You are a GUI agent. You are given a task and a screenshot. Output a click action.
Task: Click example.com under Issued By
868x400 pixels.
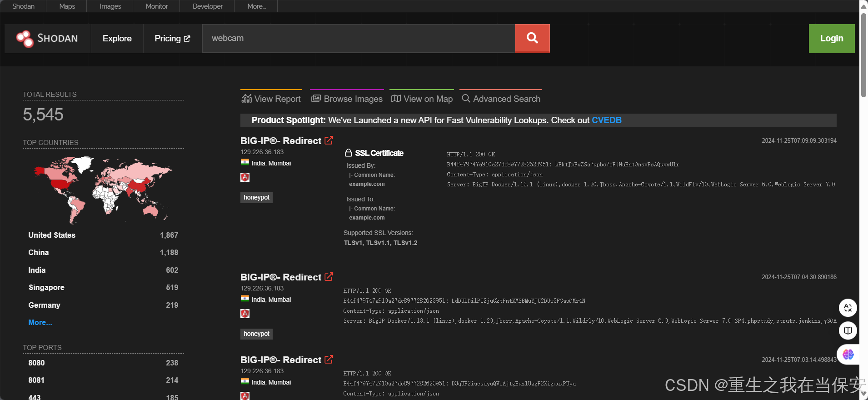[x=367, y=184]
